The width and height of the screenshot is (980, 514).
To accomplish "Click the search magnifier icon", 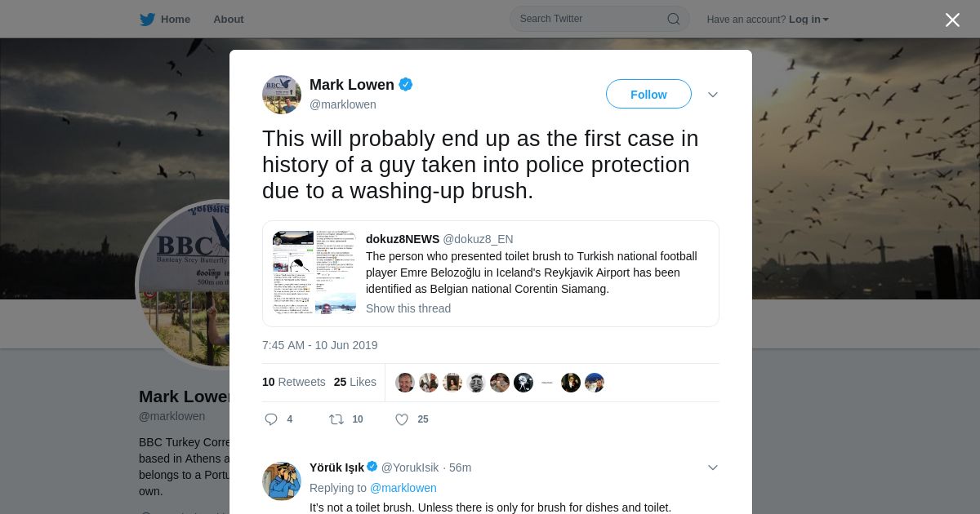I will click(674, 19).
